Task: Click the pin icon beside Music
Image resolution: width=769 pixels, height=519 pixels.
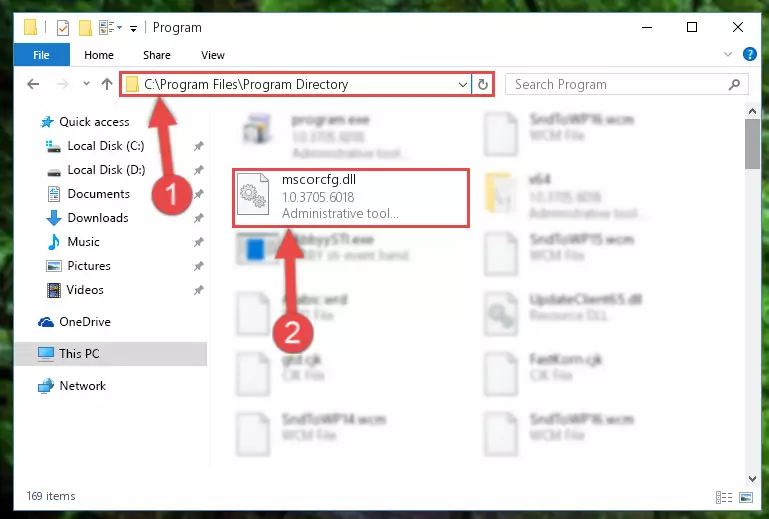Action: [198, 242]
